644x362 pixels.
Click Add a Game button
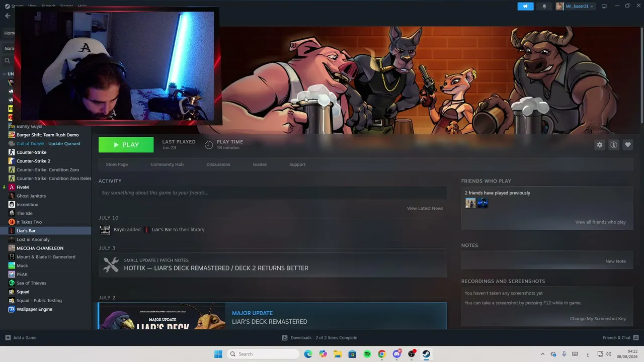(21, 338)
